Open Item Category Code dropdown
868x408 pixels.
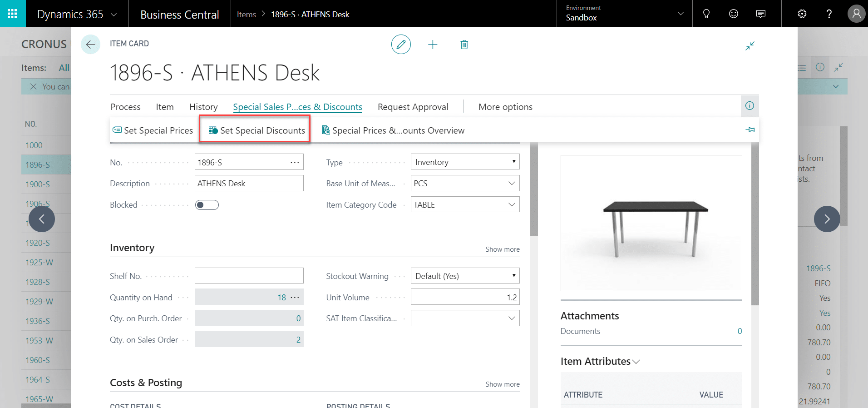(x=512, y=204)
